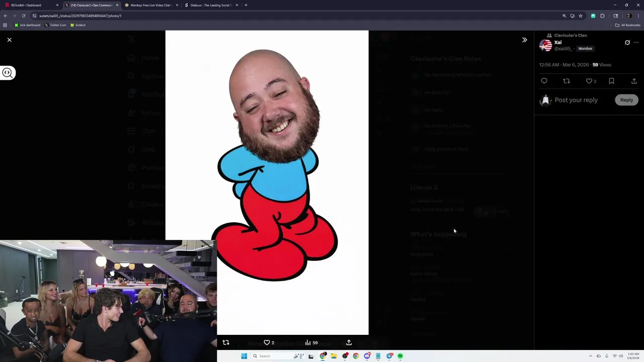Open the Twitter Com bookmark
Screen dimensions: 644x362
[x=55, y=25]
